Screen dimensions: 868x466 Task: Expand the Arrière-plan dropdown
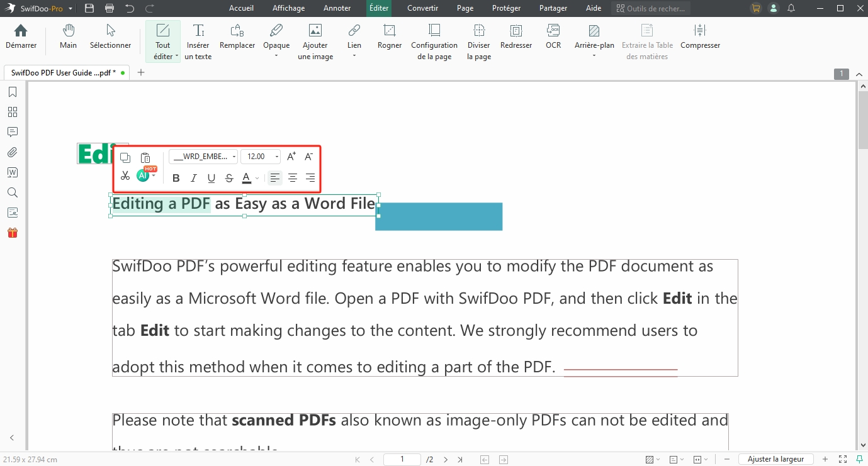pos(594,56)
